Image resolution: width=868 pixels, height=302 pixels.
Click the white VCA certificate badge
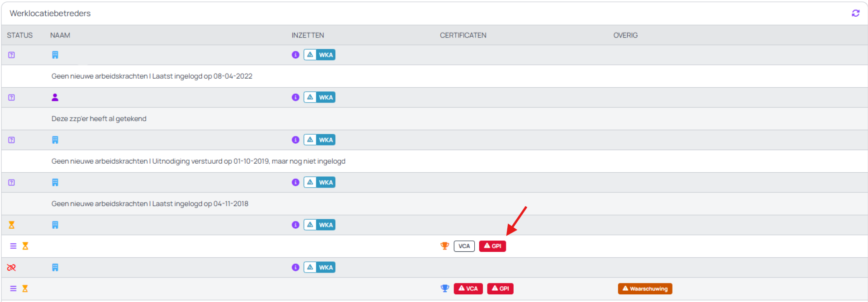pyautogui.click(x=464, y=246)
